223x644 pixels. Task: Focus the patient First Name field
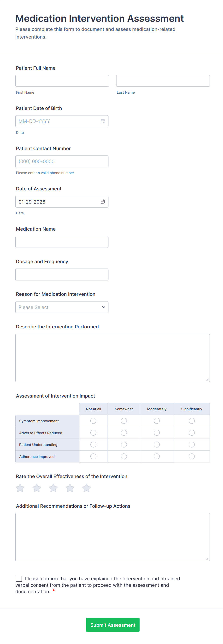(62, 81)
